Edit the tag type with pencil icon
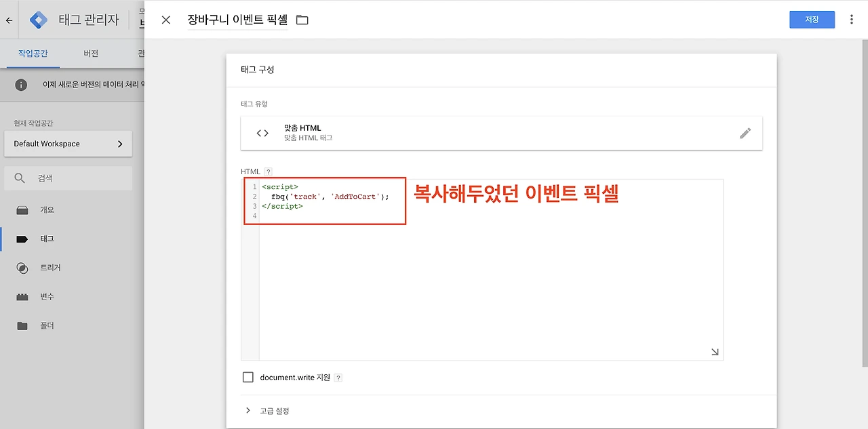Image resolution: width=868 pixels, height=429 pixels. [x=745, y=133]
